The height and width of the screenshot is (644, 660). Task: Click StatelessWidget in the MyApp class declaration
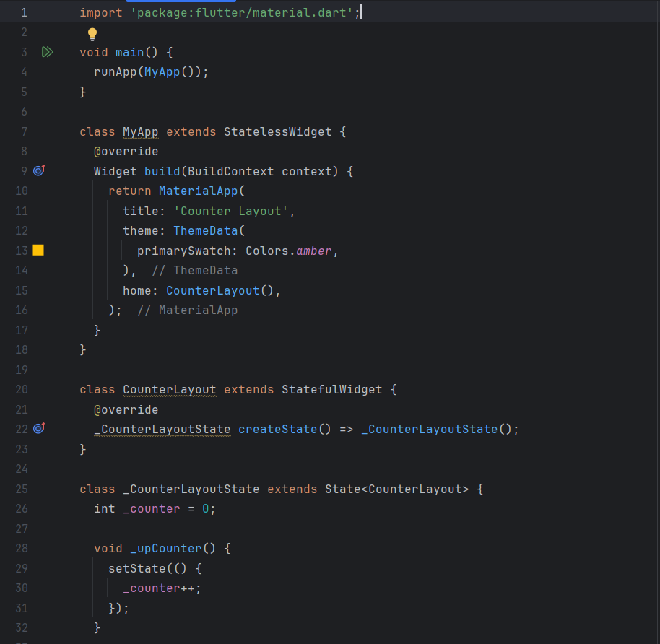[278, 131]
